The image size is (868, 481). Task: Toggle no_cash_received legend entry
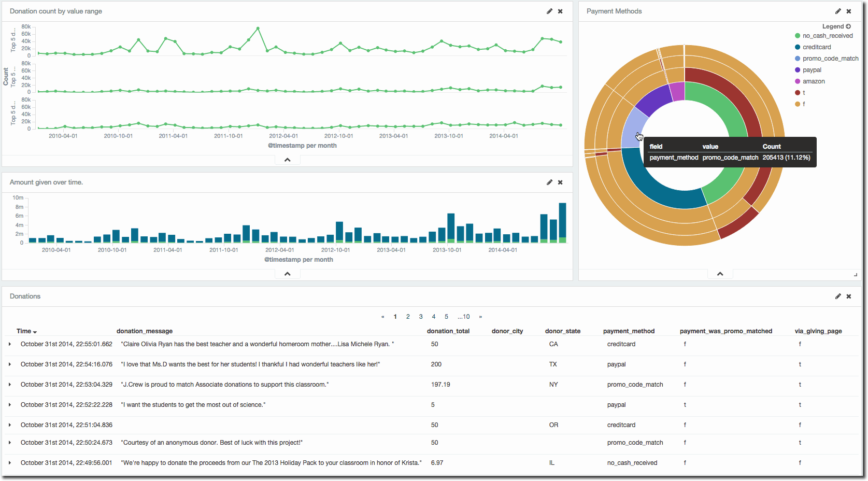(x=827, y=36)
